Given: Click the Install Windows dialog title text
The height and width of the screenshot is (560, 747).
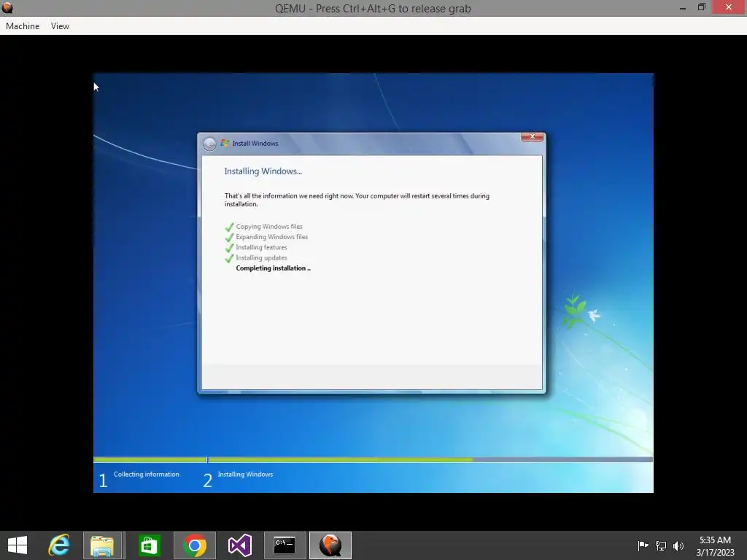Looking at the screenshot, I should [x=255, y=144].
